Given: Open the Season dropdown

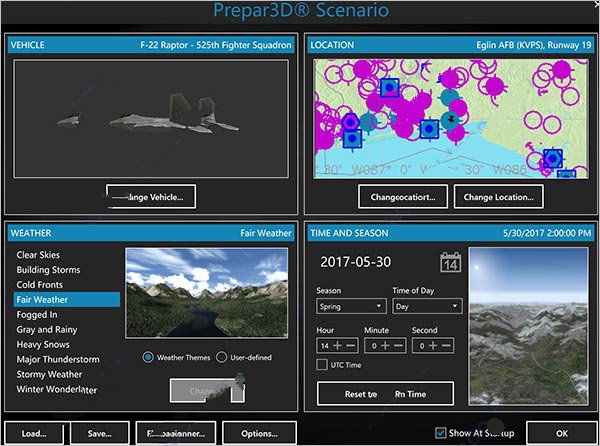Looking at the screenshot, I should [351, 306].
